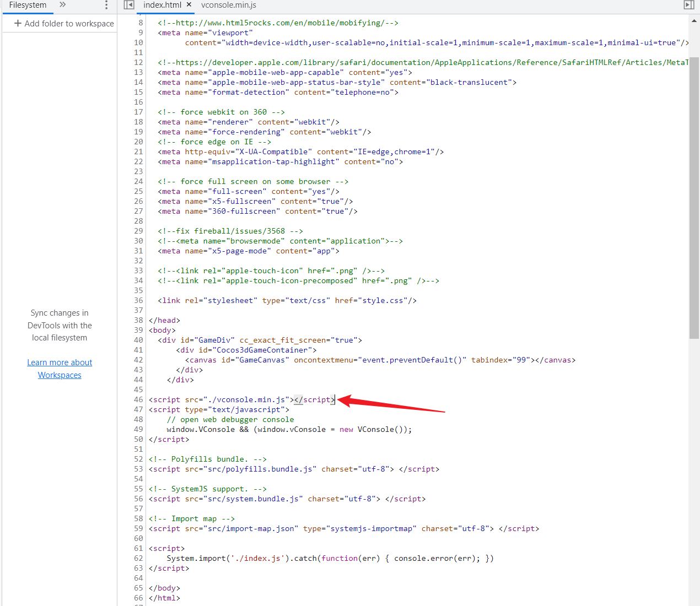Click line number 49 in the gutter

(138, 429)
